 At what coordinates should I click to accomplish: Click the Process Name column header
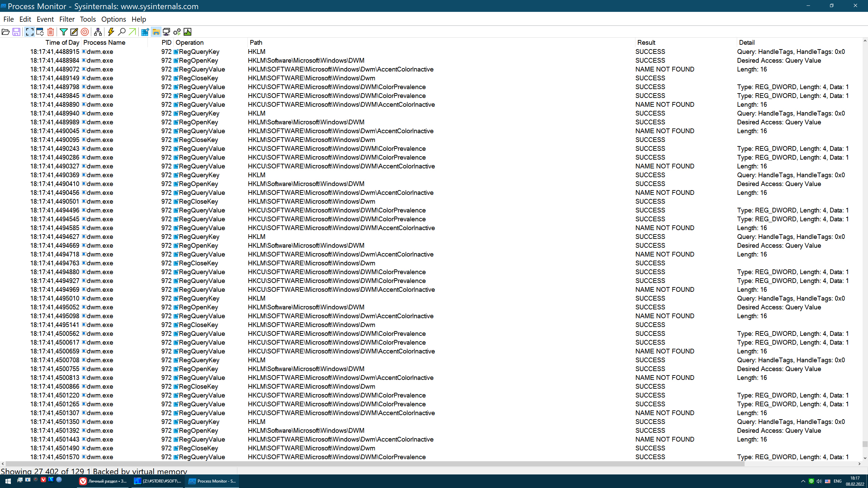[104, 42]
